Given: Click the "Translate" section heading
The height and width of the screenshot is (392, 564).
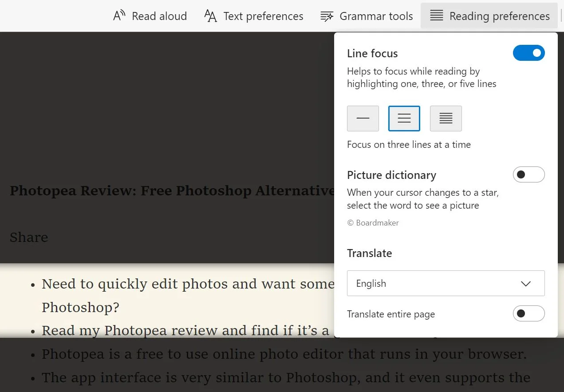Looking at the screenshot, I should (x=369, y=253).
